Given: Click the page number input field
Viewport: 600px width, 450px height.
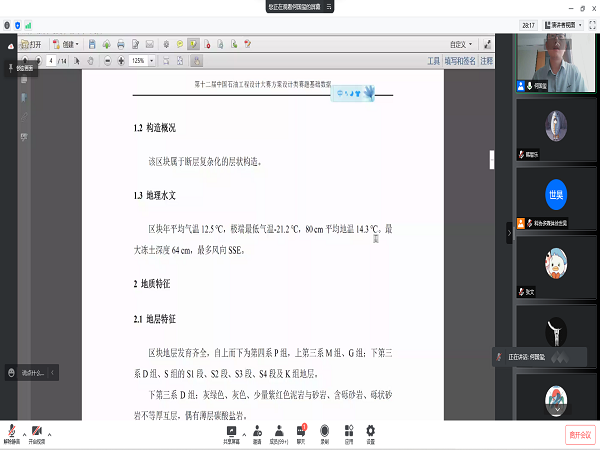Looking at the screenshot, I should (50, 61).
